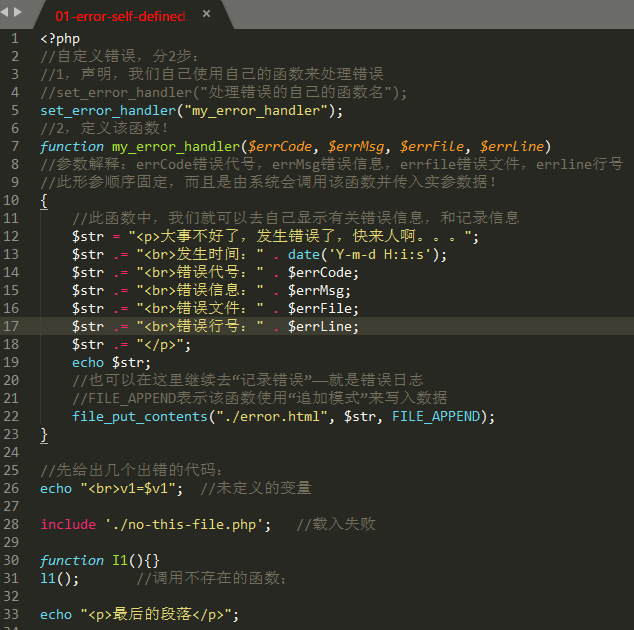Click "<p>最后的段落</p>" string on line 33
634x630 pixels.
click(156, 615)
